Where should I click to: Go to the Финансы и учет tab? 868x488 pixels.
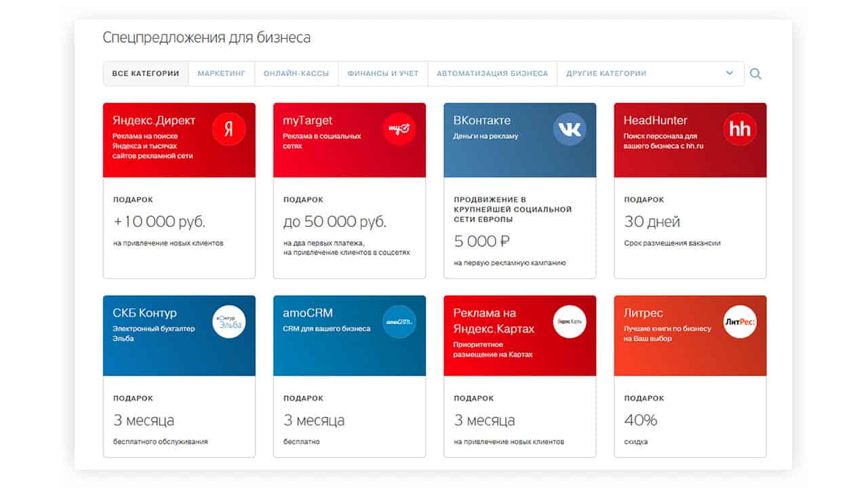point(383,74)
